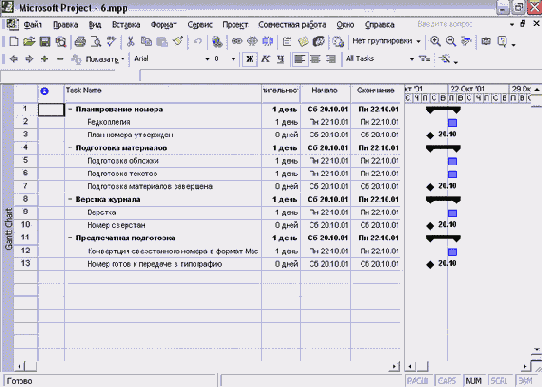Toggle italic formatting (К)
This screenshot has width=542, height=387.
click(265, 59)
